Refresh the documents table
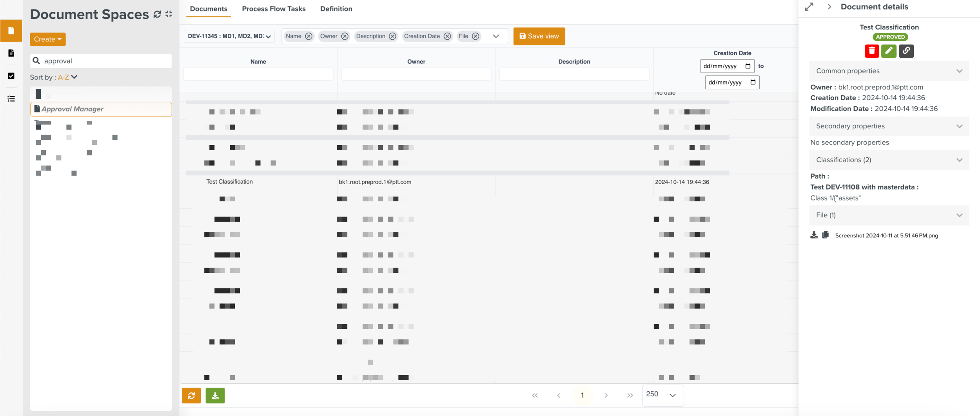Image resolution: width=980 pixels, height=416 pixels. click(191, 396)
